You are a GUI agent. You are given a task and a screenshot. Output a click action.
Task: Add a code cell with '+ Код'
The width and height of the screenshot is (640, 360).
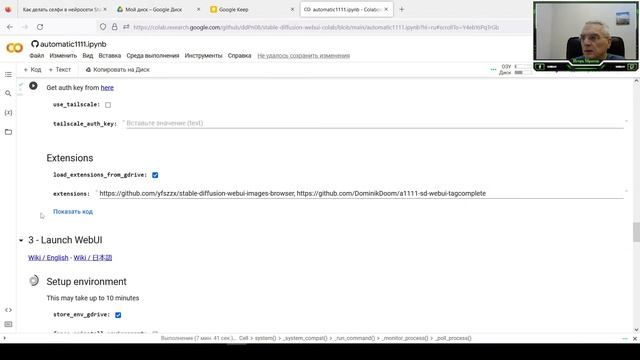tap(33, 70)
